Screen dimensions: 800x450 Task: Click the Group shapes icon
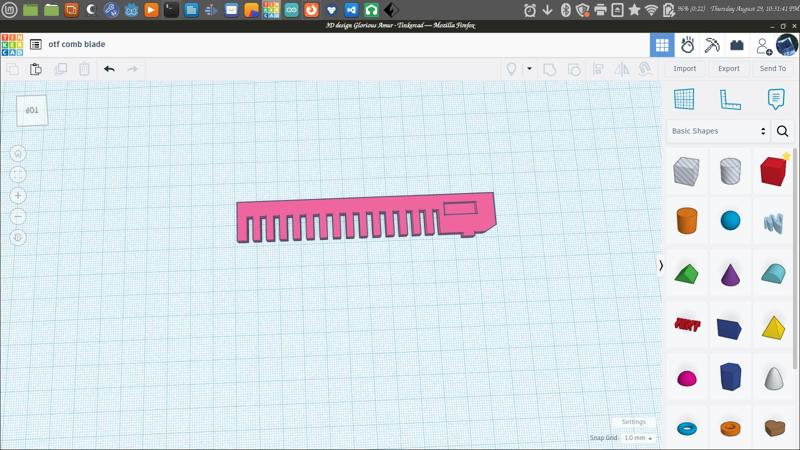(x=549, y=69)
